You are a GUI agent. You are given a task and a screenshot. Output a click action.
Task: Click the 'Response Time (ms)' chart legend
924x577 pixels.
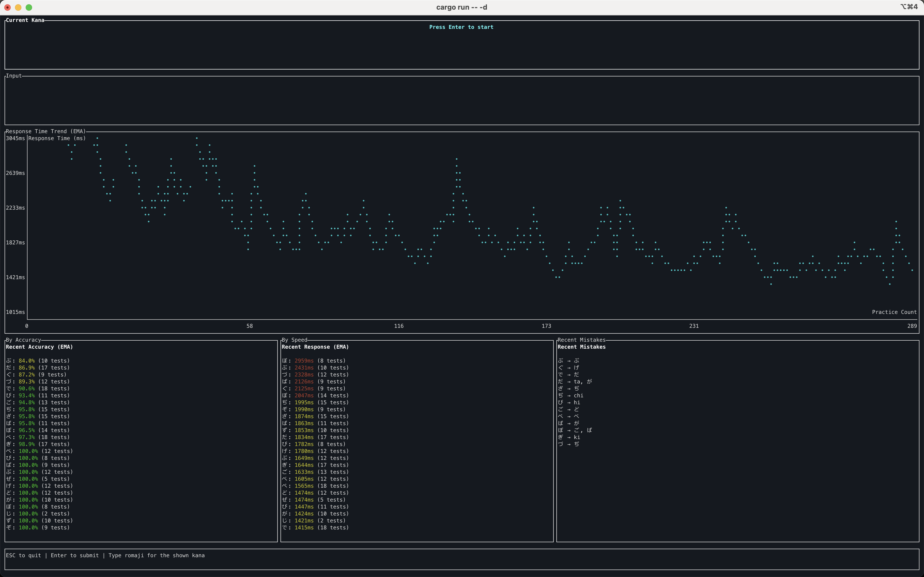point(57,138)
